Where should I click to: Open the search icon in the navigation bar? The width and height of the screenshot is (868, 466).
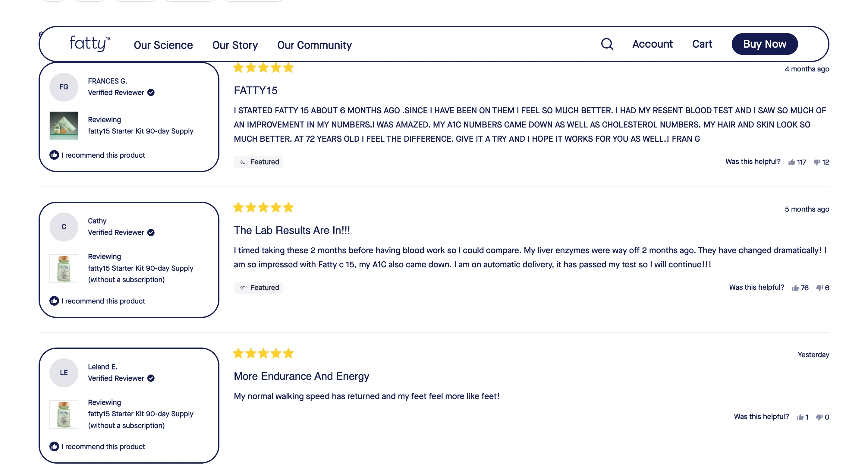(x=607, y=44)
